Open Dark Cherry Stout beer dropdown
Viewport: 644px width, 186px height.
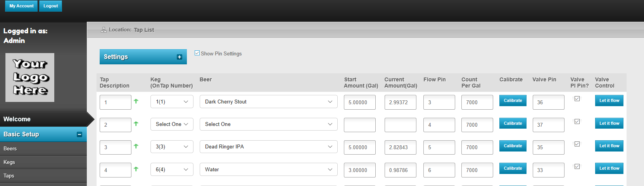pyautogui.click(x=268, y=102)
